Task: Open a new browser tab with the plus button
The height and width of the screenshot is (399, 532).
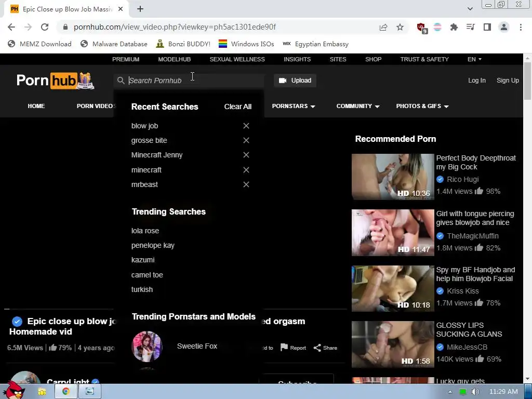Action: [x=140, y=9]
